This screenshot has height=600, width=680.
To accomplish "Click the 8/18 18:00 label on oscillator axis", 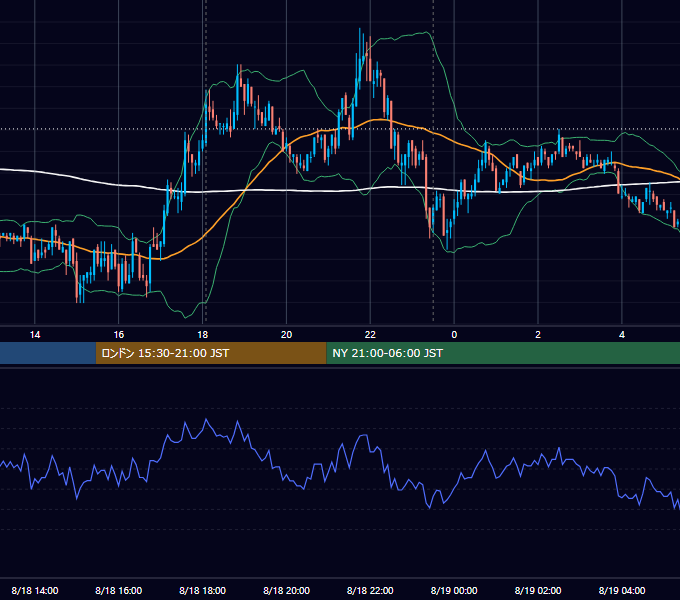I will [203, 590].
